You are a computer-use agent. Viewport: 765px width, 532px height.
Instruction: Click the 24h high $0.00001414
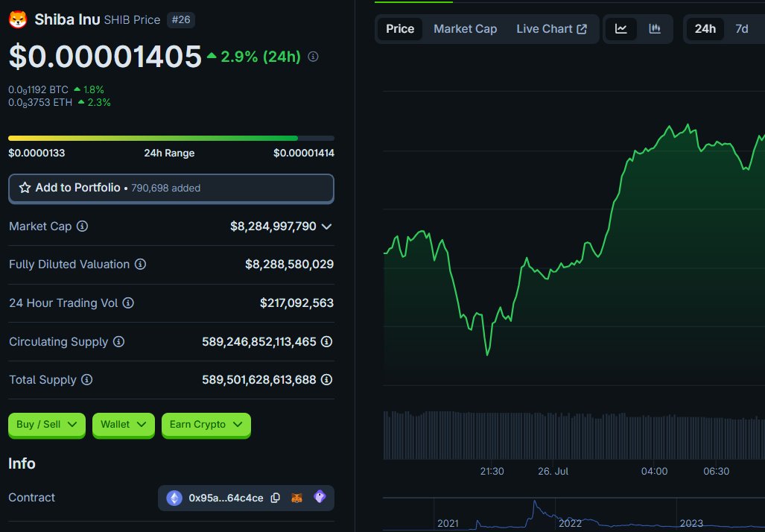[303, 153]
